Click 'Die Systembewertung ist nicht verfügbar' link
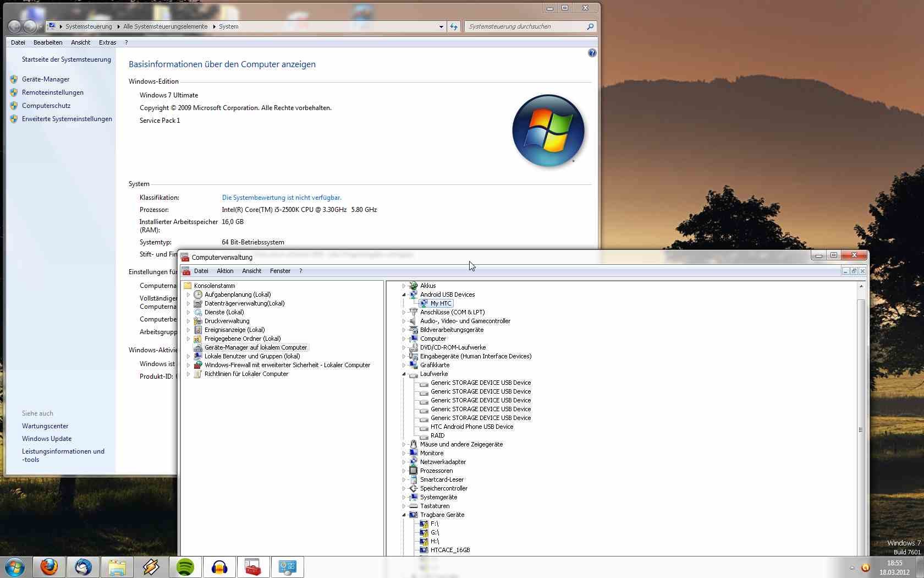The image size is (924, 578). tap(282, 198)
